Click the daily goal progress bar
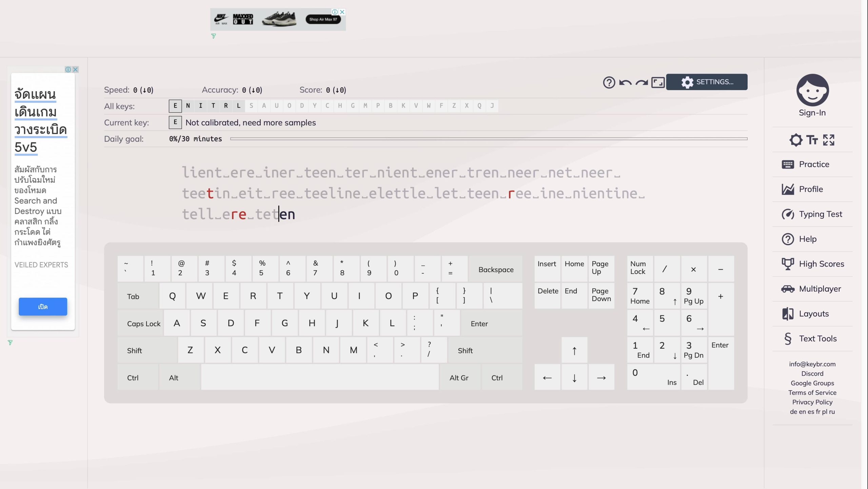 click(488, 139)
